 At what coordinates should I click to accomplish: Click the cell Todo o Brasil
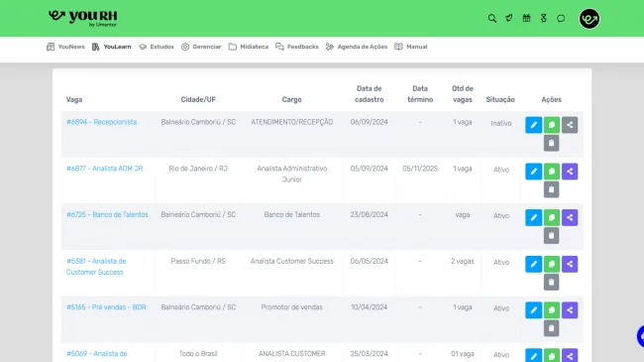pos(198,354)
